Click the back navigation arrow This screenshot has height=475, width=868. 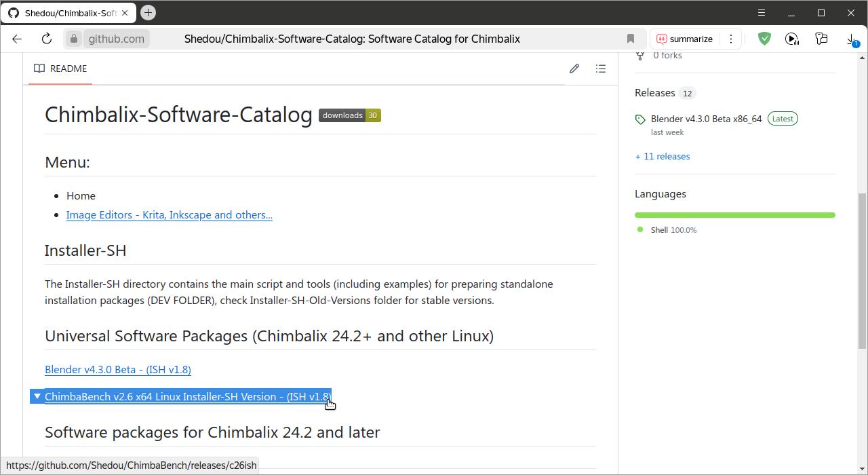(x=18, y=39)
